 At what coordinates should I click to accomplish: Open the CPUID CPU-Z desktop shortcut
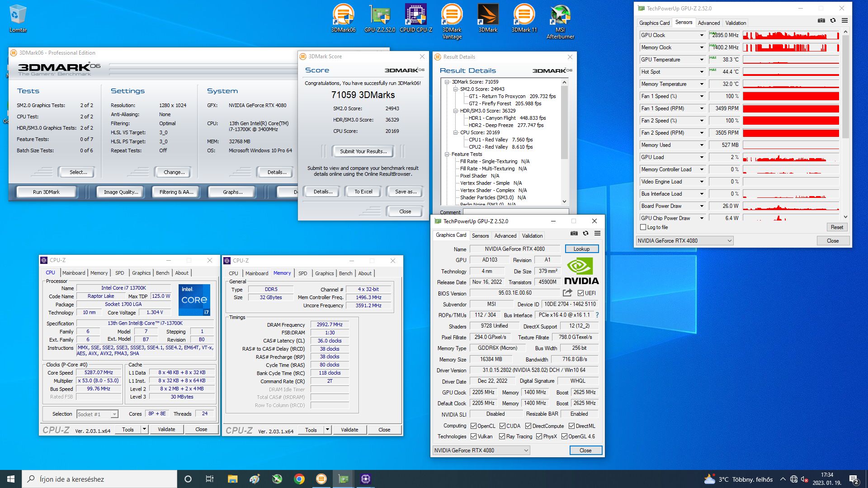416,18
